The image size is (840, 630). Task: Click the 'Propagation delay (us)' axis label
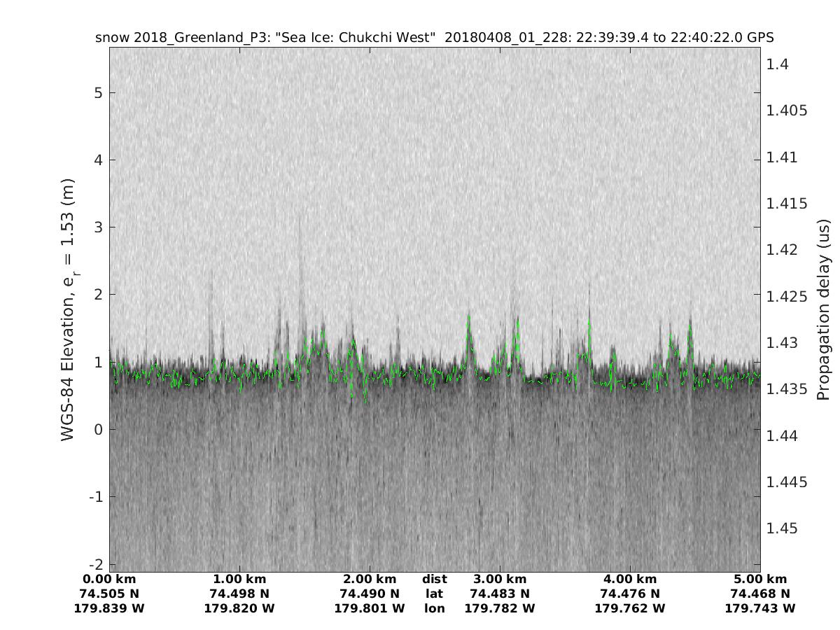tap(823, 309)
